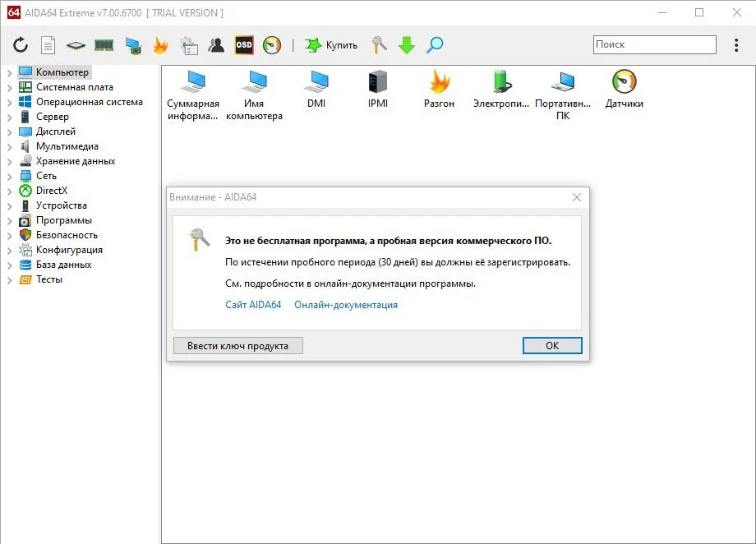Expand the Мультимедиа node
The height and width of the screenshot is (544, 756).
coord(9,147)
